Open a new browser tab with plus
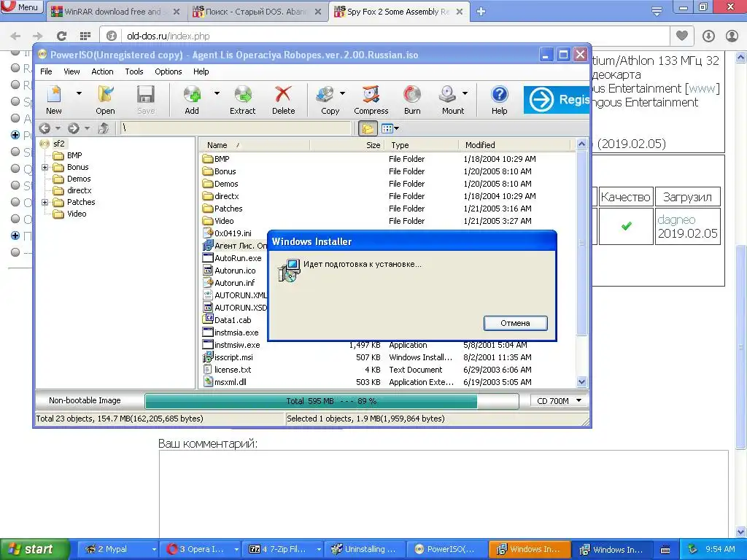The image size is (747, 560). click(x=481, y=12)
